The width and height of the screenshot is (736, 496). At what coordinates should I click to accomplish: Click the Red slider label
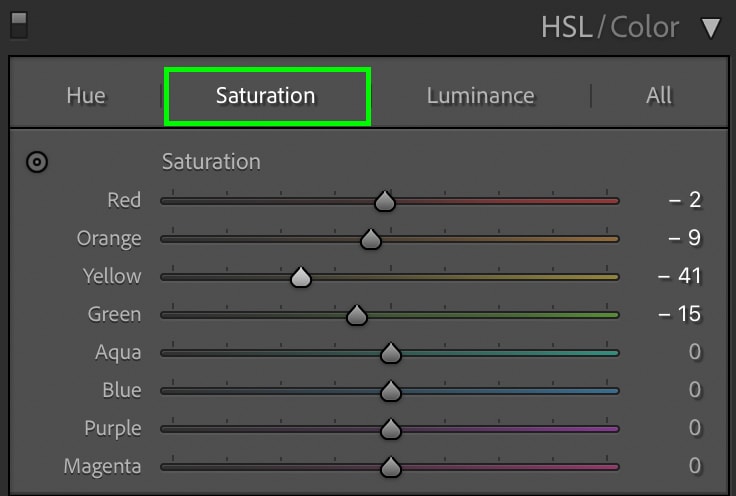pyautogui.click(x=124, y=200)
